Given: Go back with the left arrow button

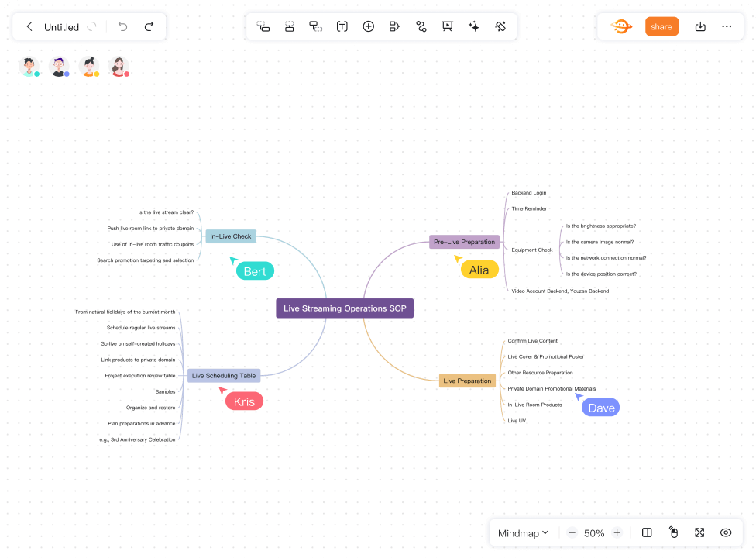Looking at the screenshot, I should tap(29, 26).
